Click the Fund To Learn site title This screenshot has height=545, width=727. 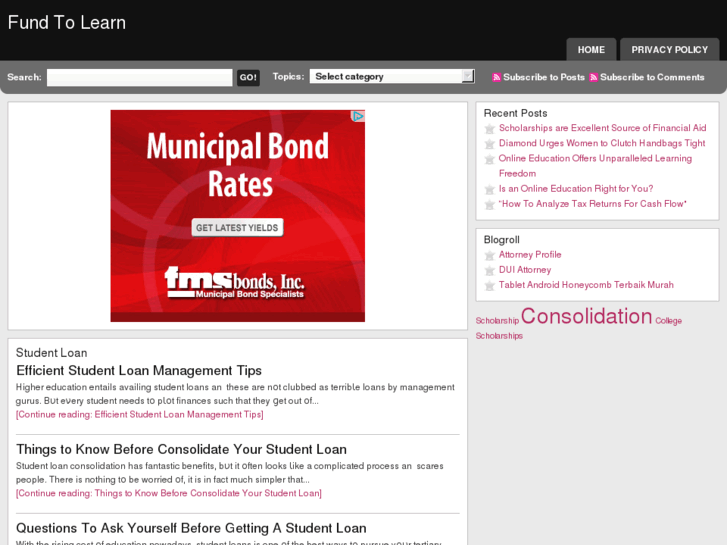click(x=67, y=23)
